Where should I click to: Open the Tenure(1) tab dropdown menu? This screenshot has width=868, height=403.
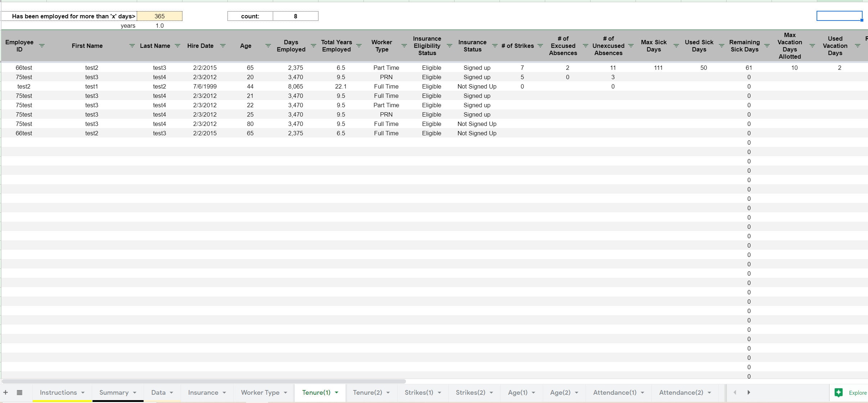click(336, 393)
